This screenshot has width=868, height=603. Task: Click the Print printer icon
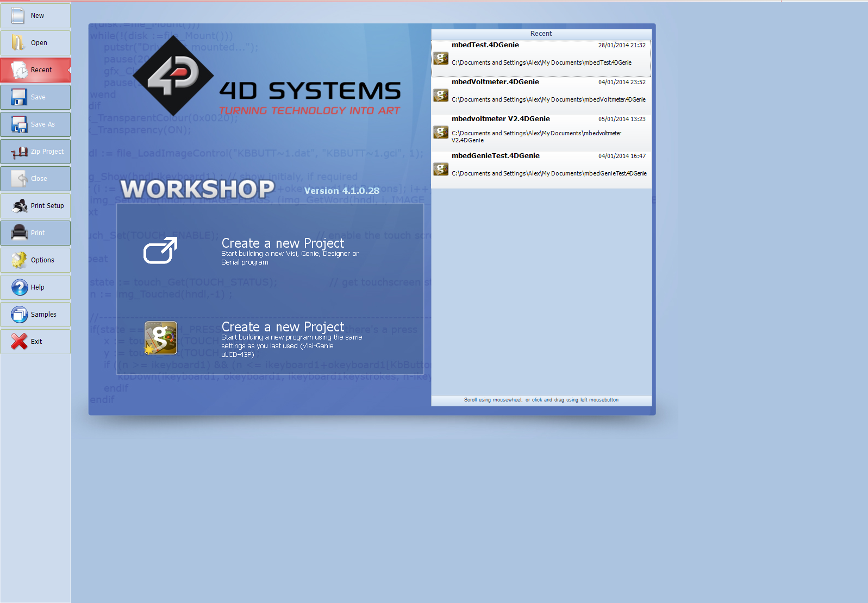click(19, 233)
